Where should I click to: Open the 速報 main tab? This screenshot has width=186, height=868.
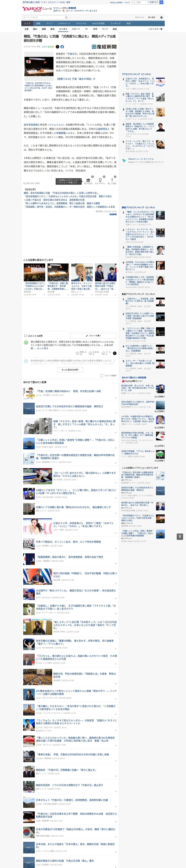pos(38,24)
